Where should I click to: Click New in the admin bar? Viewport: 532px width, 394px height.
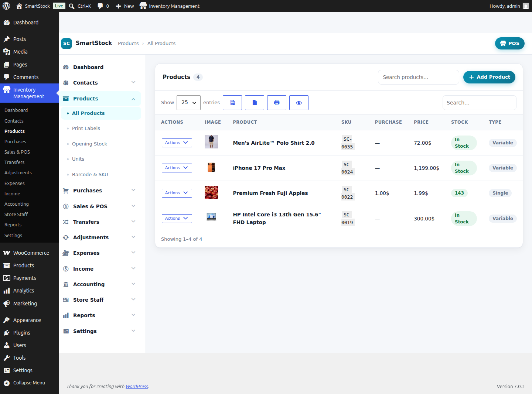[x=125, y=6]
